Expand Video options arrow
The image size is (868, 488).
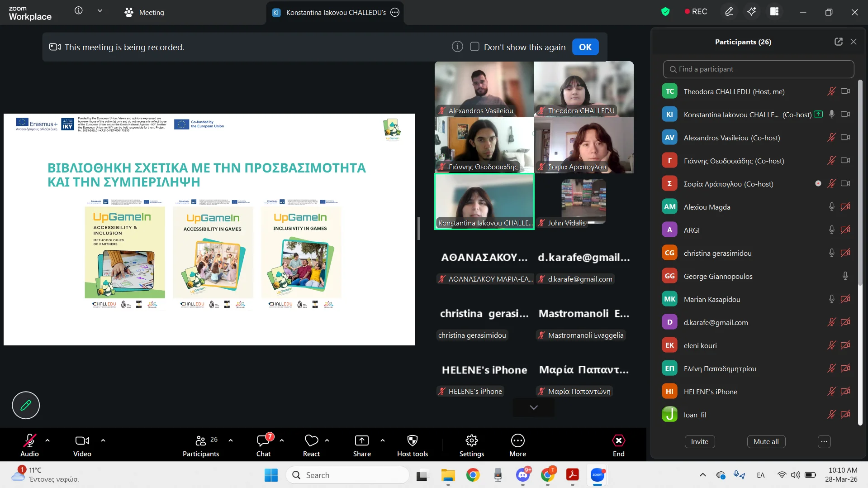[103, 440]
